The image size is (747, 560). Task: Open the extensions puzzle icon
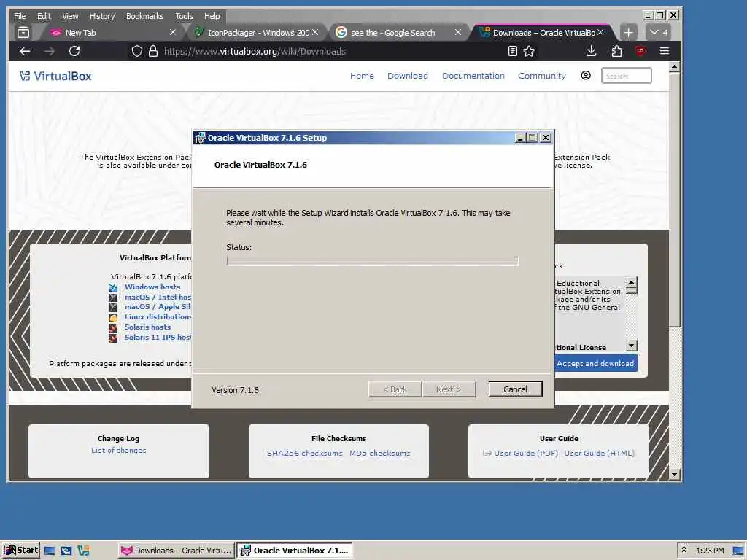[616, 51]
